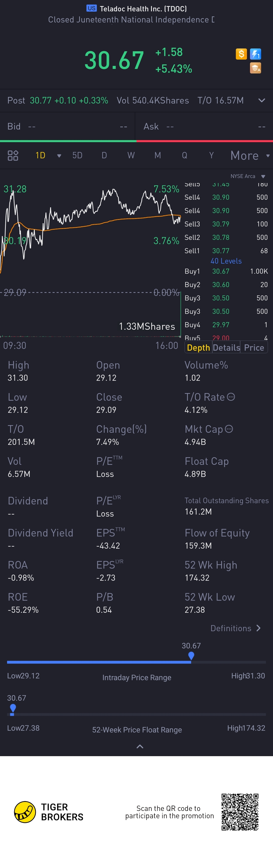Image resolution: width=273 pixels, height=868 pixels.
Task: Tap the 40 Levels link
Action: coord(226,261)
